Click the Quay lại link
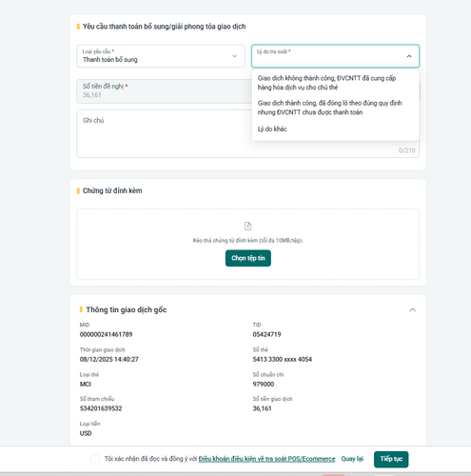The height and width of the screenshot is (476, 471). [x=352, y=459]
